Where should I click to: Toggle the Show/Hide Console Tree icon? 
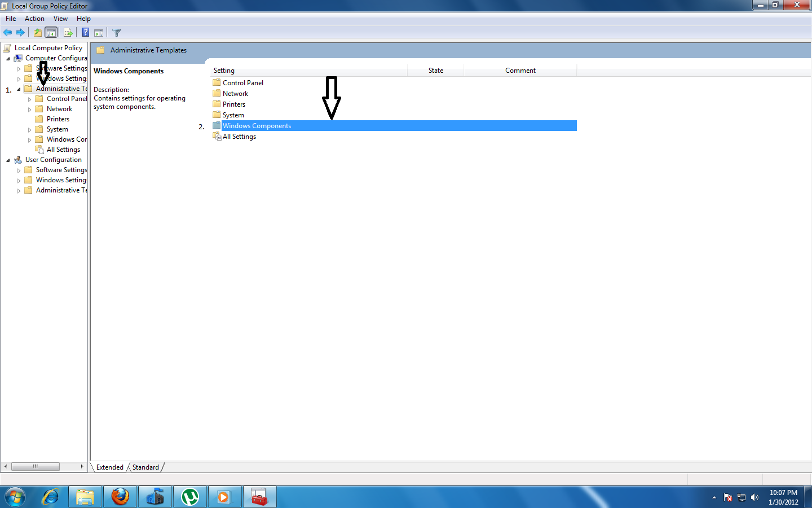click(51, 33)
